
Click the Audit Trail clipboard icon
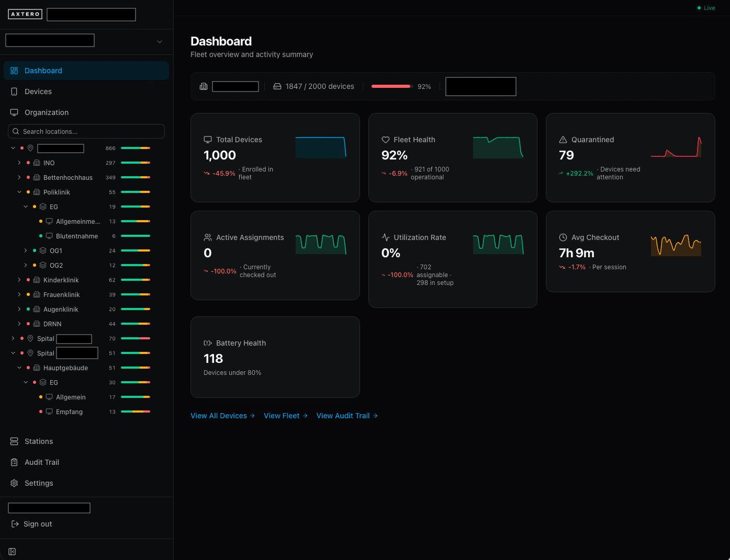(x=14, y=462)
